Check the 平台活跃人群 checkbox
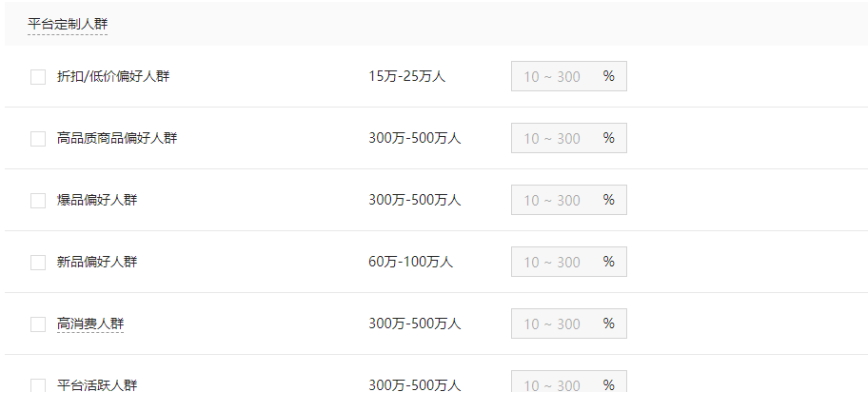 click(x=38, y=385)
